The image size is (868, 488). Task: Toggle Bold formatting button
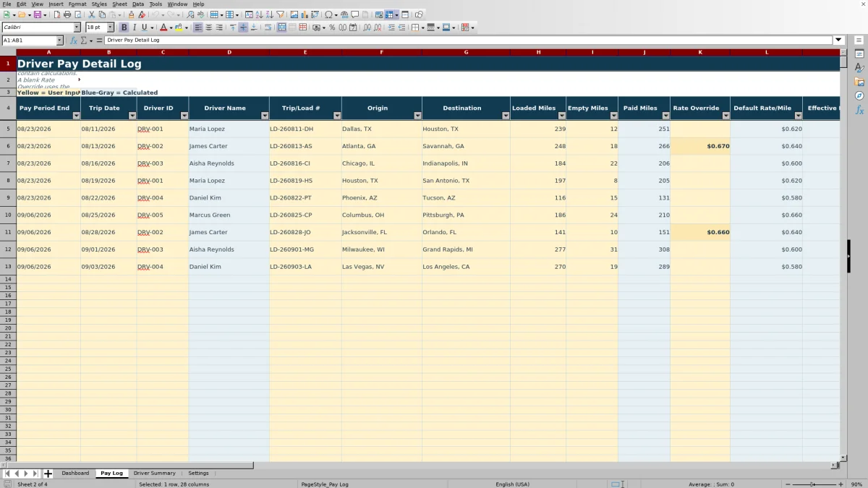tap(124, 27)
